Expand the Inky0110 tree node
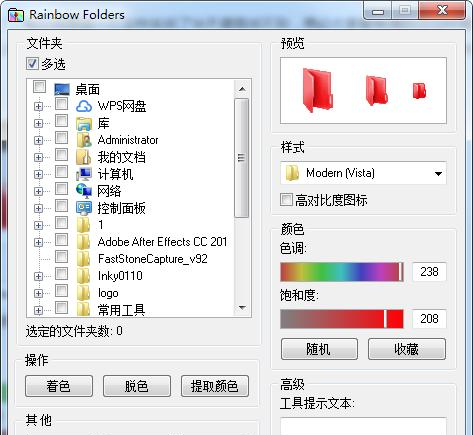The image size is (473, 435). point(38,276)
